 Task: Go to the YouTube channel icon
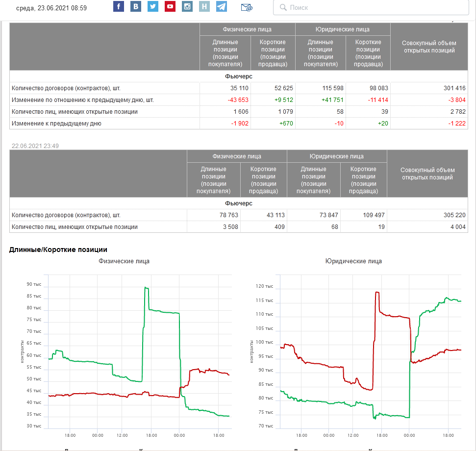tap(170, 7)
